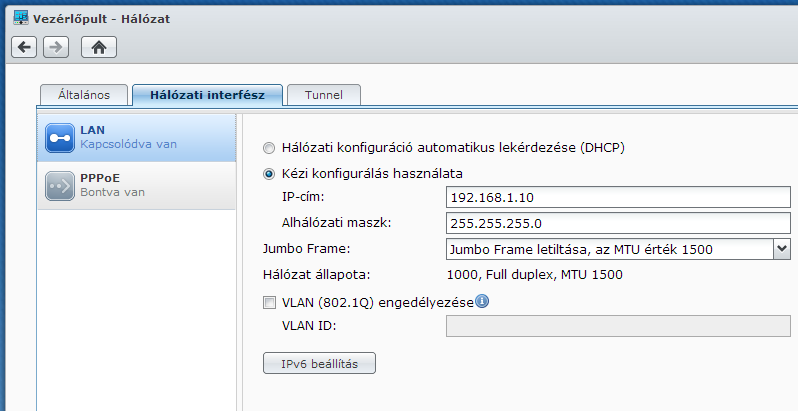
Task: Click the 'VLAN ID:' label
Action: click(309, 326)
